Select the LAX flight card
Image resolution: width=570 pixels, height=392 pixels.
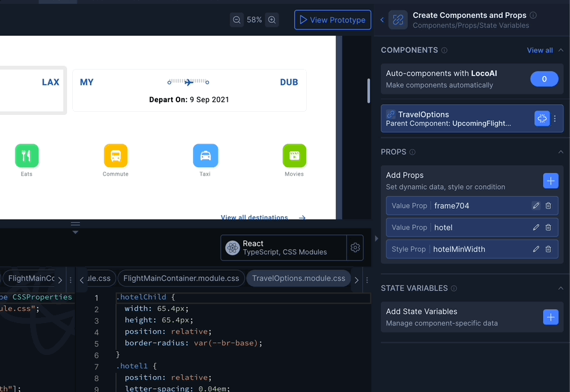coord(33,90)
